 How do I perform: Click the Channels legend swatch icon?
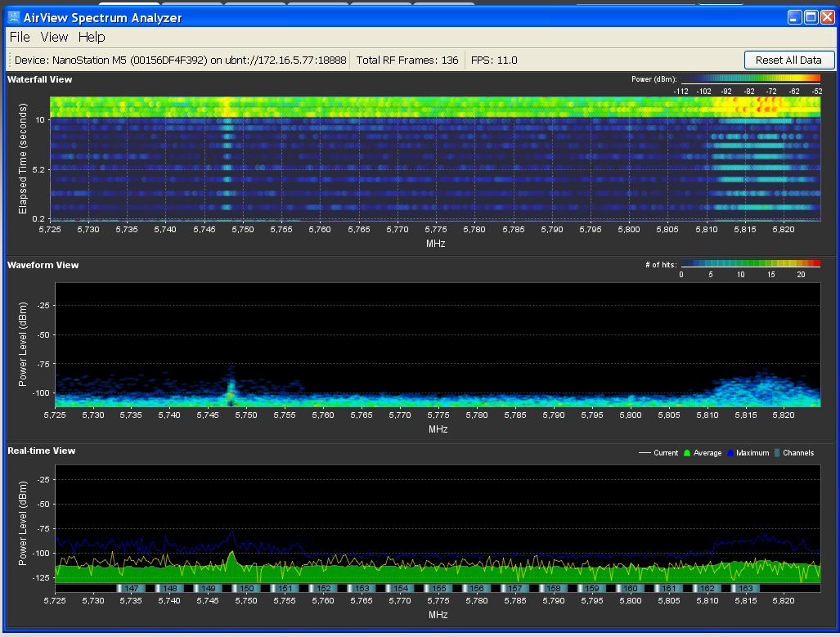point(777,453)
